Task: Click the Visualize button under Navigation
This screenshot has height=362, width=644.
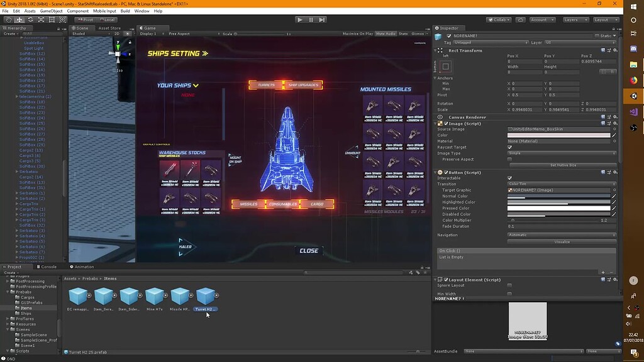Action: pyautogui.click(x=563, y=241)
